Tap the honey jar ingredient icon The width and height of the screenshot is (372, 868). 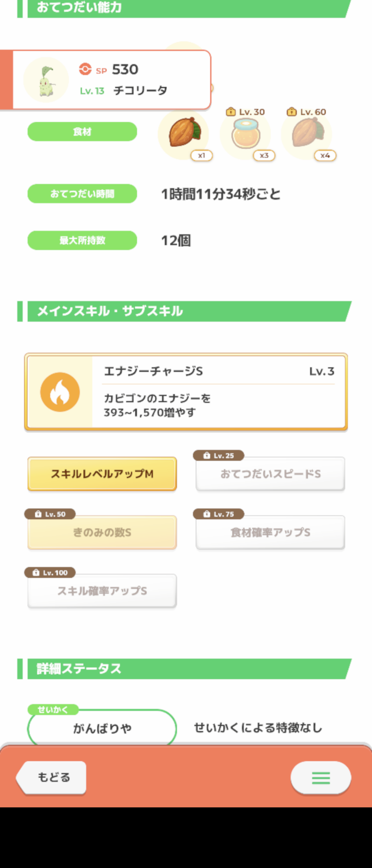click(246, 134)
